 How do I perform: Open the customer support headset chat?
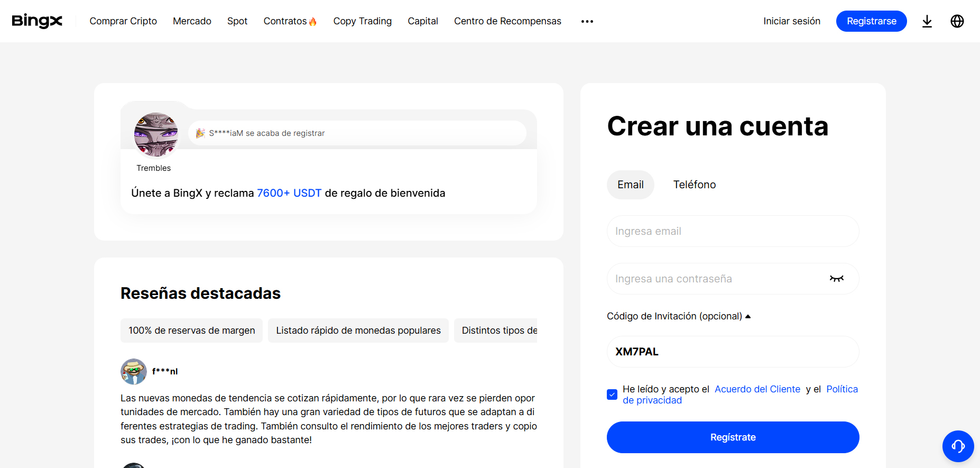coord(958,446)
